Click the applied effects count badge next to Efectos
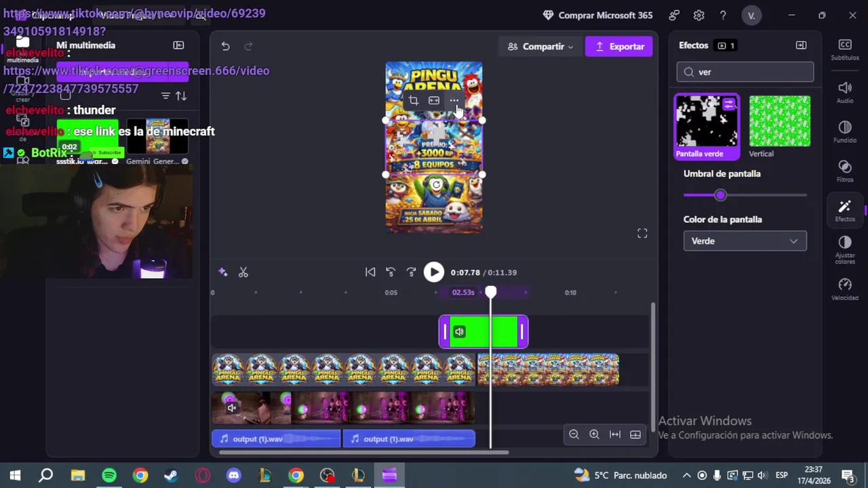The image size is (868, 488). click(x=726, y=45)
